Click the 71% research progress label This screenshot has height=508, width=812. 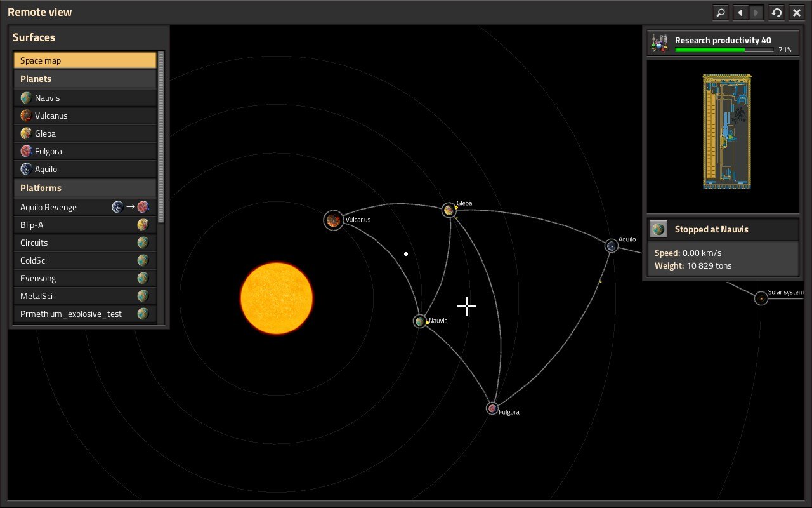point(785,50)
